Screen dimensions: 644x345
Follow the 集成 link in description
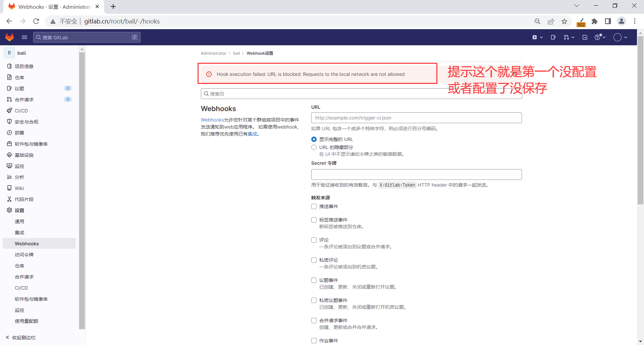pyautogui.click(x=252, y=134)
